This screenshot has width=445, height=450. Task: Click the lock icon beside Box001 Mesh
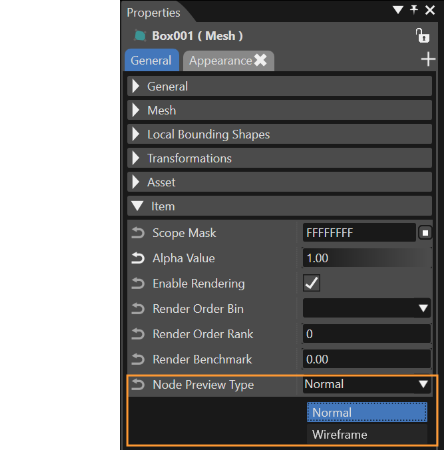point(422,36)
